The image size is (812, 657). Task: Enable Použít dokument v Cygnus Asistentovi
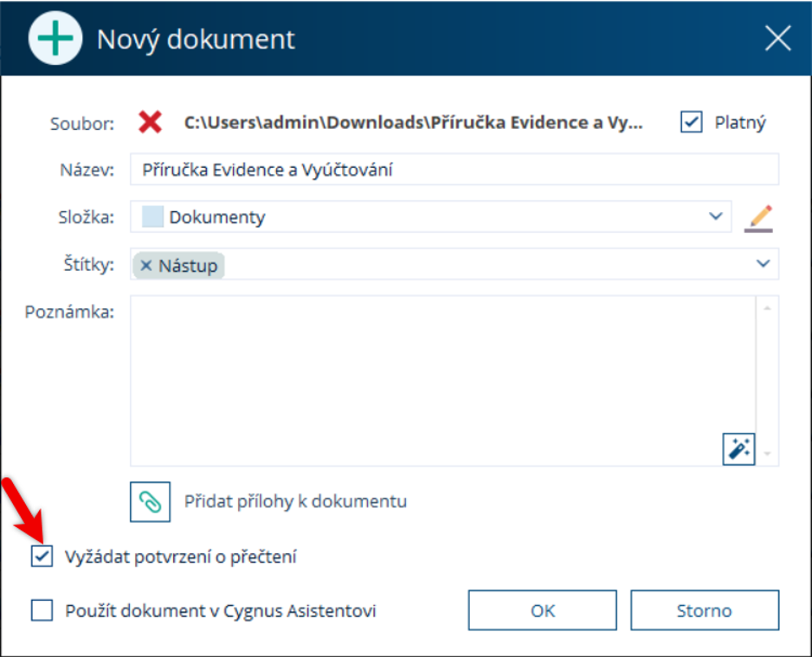pos(42,610)
